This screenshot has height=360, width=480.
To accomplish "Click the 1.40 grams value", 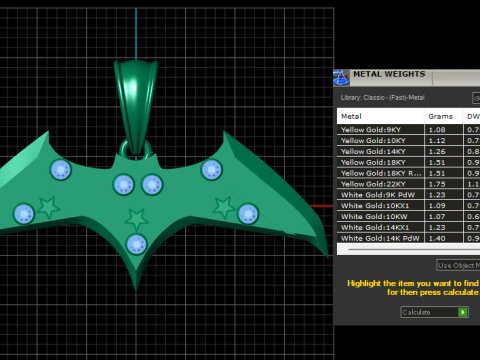I will 437,238.
